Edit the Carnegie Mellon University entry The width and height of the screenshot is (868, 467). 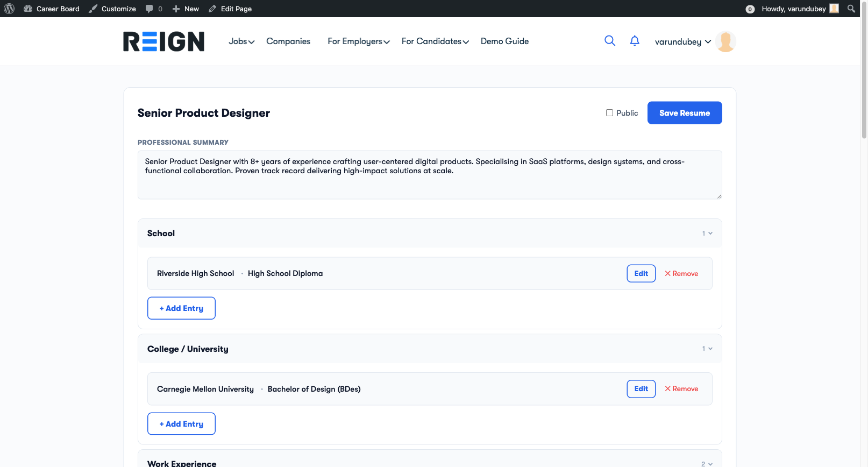[641, 389]
